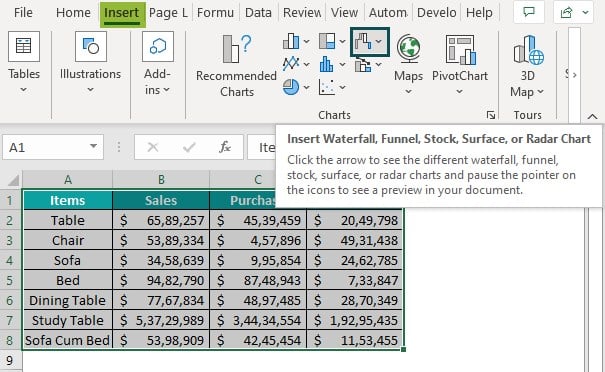Click the PivotChart button
Screen dimensions: 605x372
[460, 65]
